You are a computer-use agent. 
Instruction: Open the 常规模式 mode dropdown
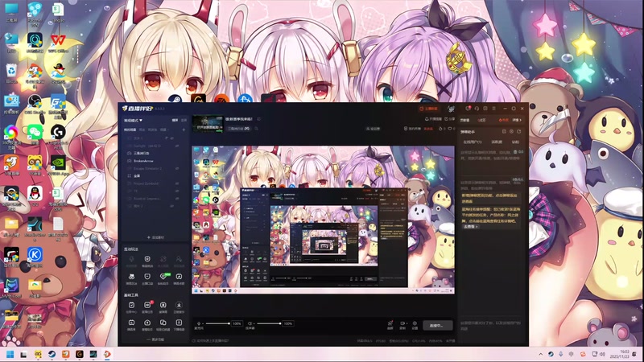[133, 120]
